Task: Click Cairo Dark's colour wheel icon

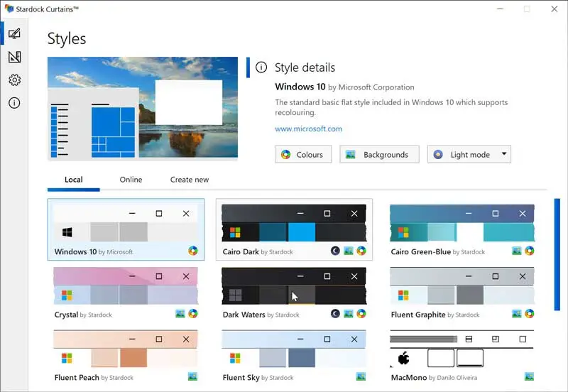Action: [x=361, y=251]
